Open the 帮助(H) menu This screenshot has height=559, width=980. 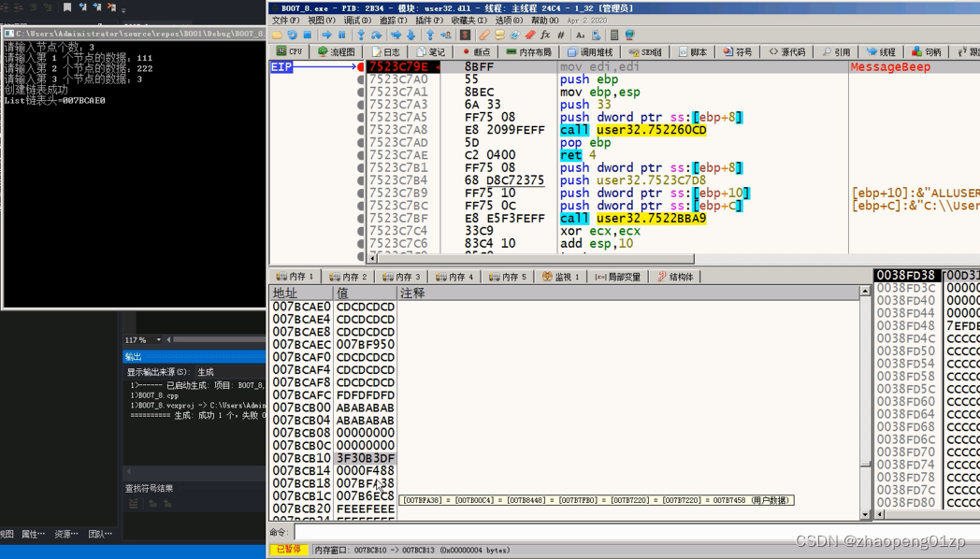544,20
